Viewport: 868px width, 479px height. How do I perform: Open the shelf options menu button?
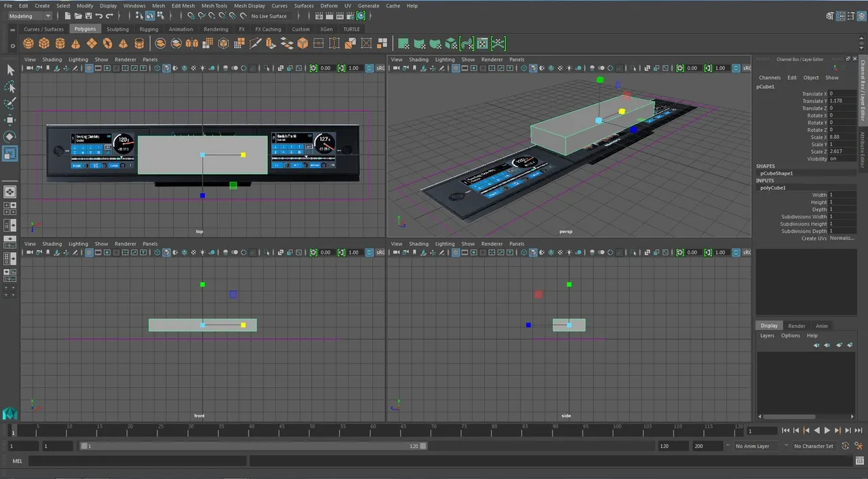tap(12, 46)
